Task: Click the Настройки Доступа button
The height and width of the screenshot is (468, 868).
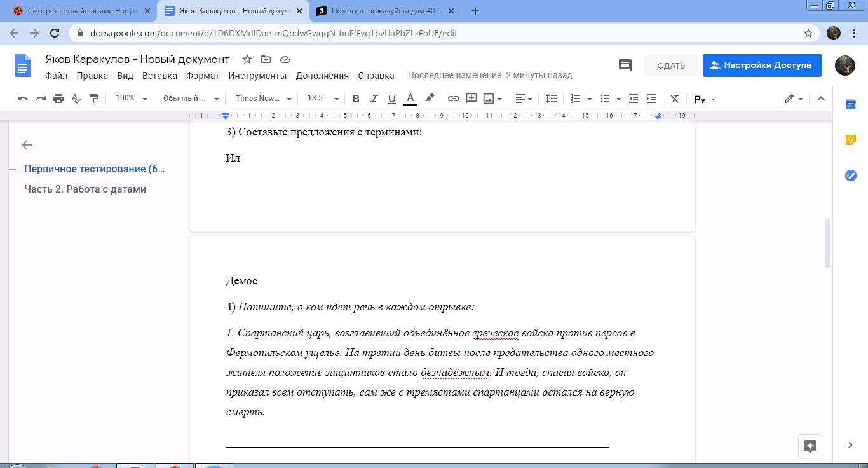Action: point(762,65)
